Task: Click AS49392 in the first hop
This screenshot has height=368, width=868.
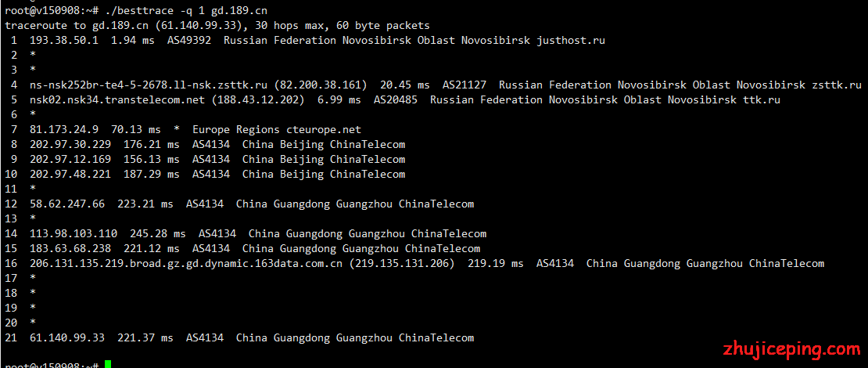Action: (x=189, y=41)
